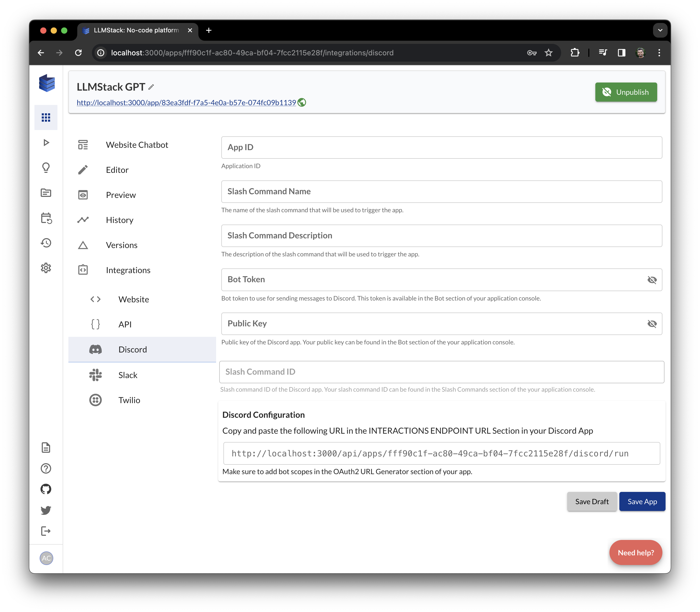Open the apps grid in the sidebar
This screenshot has width=700, height=612.
point(46,117)
